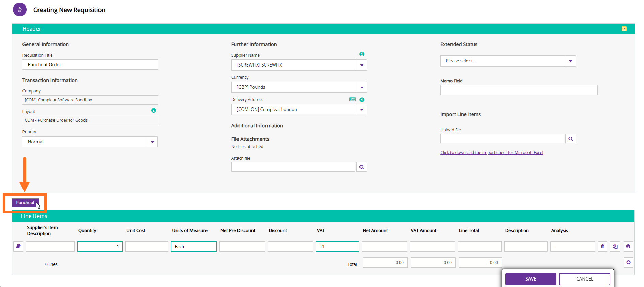Open the catalogue book icon on line
The height and width of the screenshot is (287, 644).
[x=18, y=246]
